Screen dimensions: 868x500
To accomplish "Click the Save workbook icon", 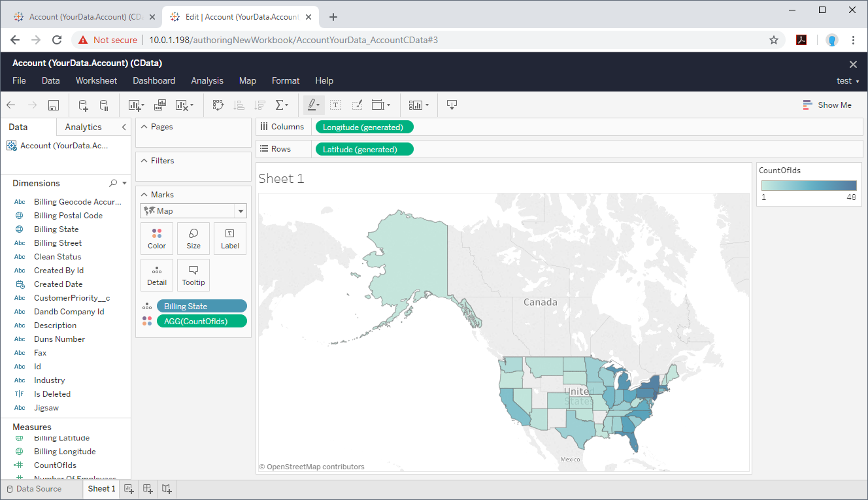I will pos(54,105).
